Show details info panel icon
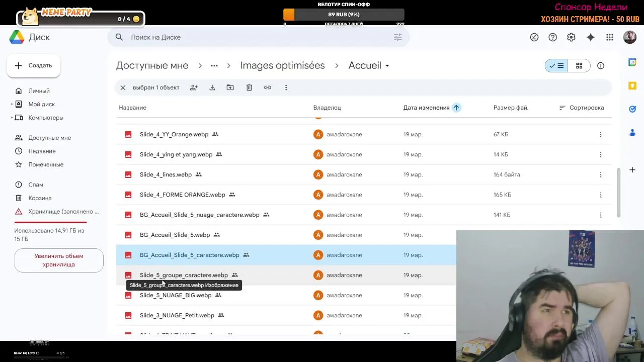 [601, 65]
